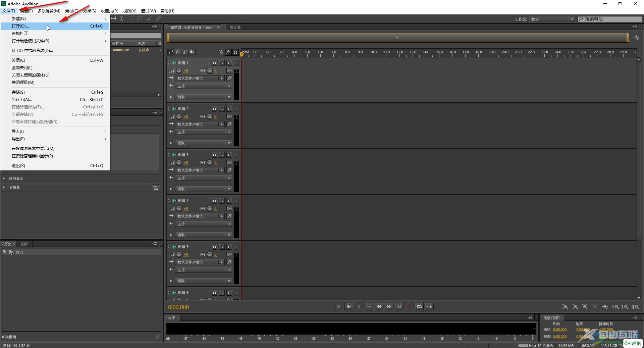Expand 轨道 3 automation lanes triangle
This screenshot has width=644, height=348.
pyautogui.click(x=171, y=189)
